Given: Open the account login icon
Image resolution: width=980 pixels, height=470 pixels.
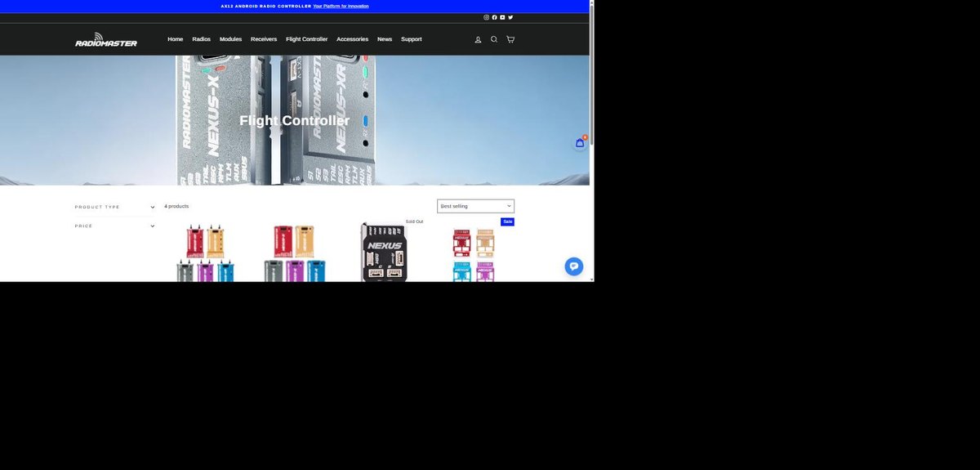Looking at the screenshot, I should tap(478, 39).
